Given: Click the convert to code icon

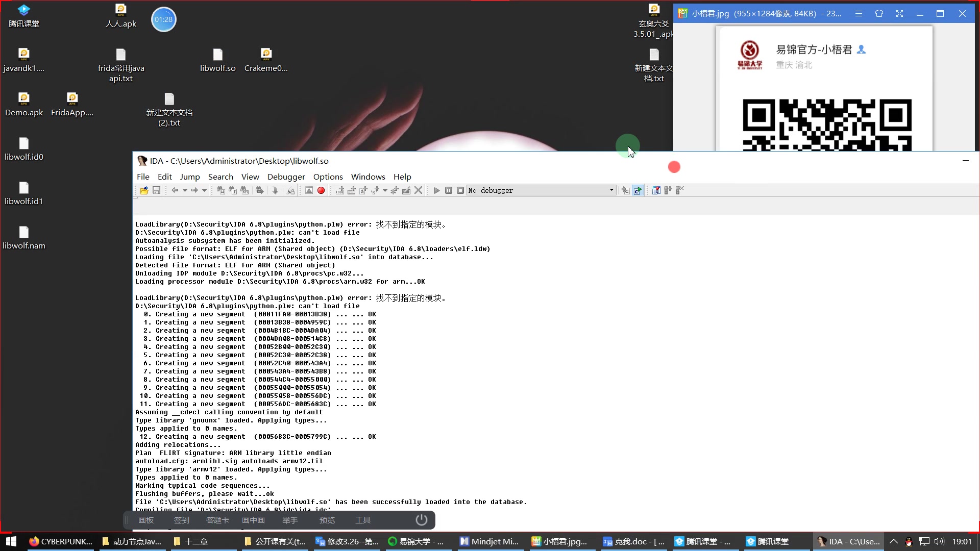Looking at the screenshot, I should 340,190.
